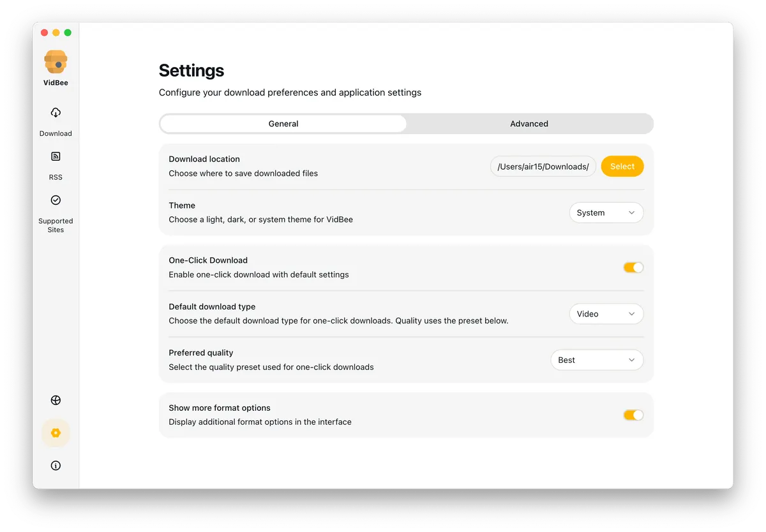
Task: Click the VidBee app logo
Action: [56, 59]
